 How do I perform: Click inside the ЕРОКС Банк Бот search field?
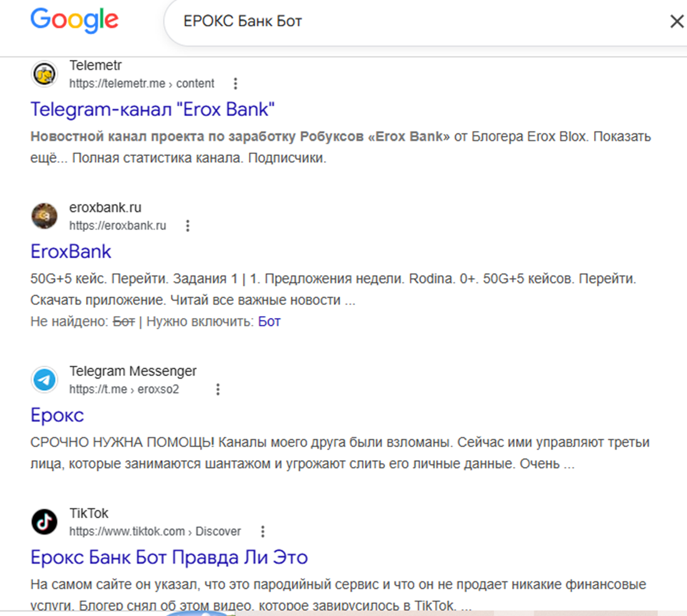(421, 21)
